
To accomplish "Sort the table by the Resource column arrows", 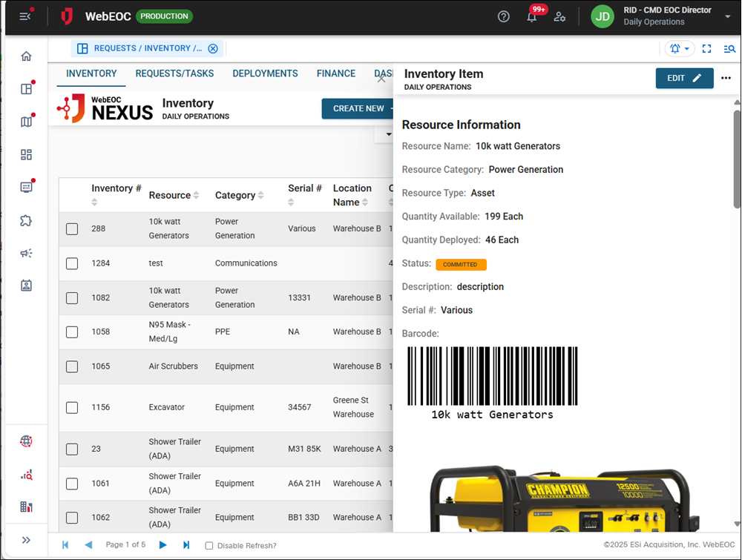I will (x=194, y=195).
